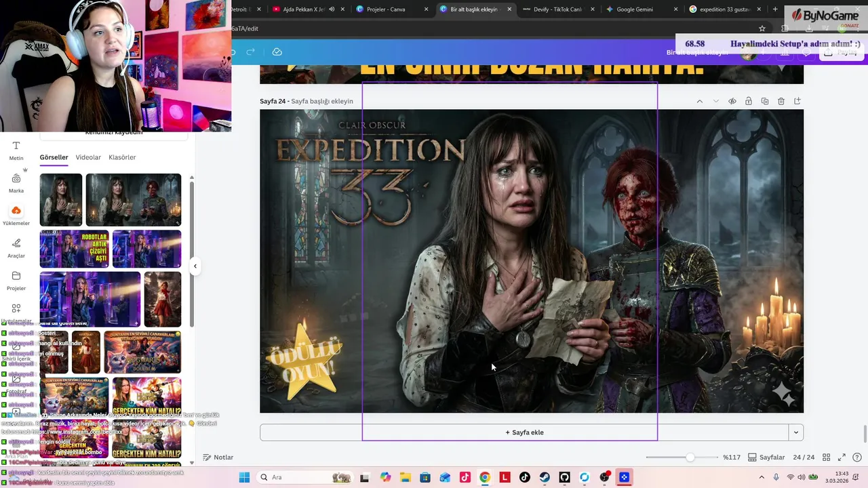Open Steam from the taskbar
This screenshot has height=488, width=868.
545,477
